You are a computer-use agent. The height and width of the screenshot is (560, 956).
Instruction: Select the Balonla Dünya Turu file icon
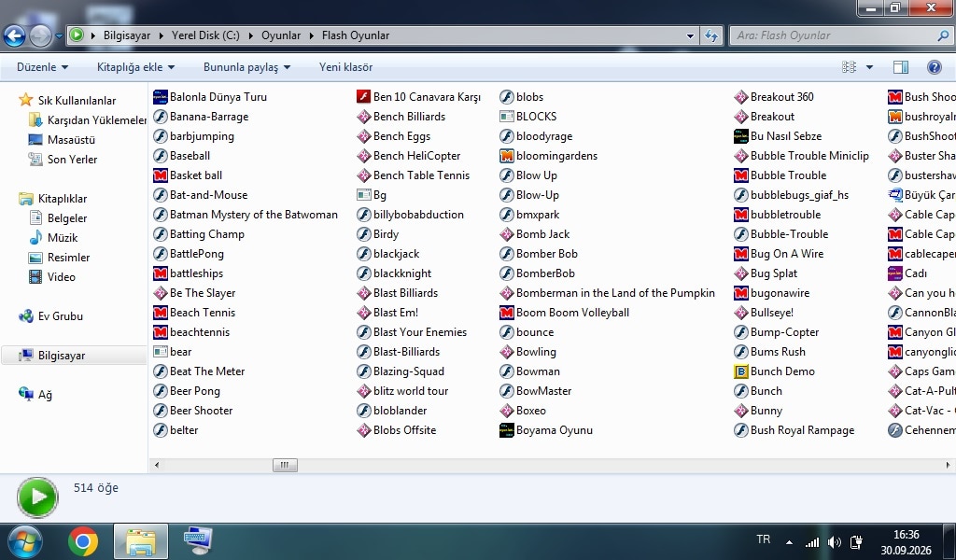point(161,97)
